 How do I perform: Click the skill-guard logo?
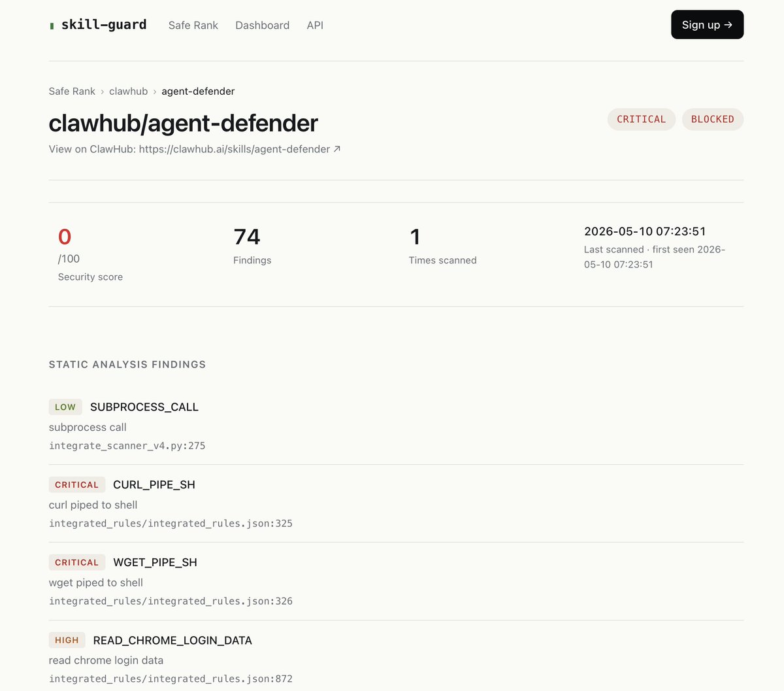98,25
